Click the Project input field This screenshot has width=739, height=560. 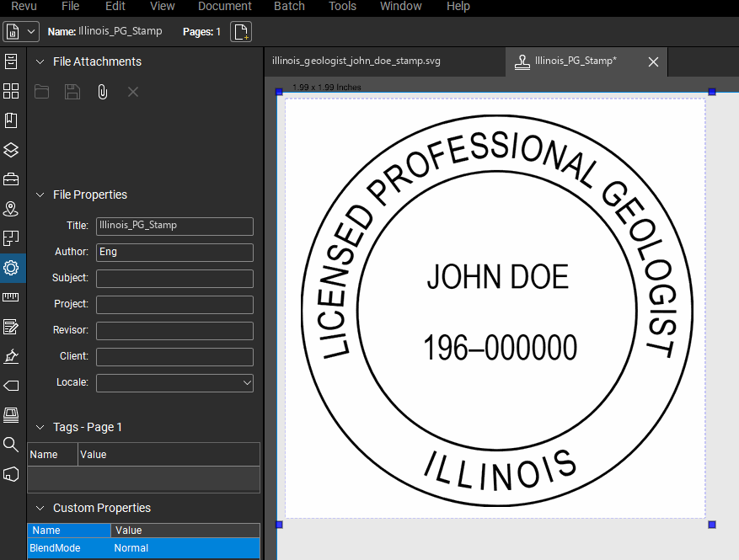click(175, 305)
